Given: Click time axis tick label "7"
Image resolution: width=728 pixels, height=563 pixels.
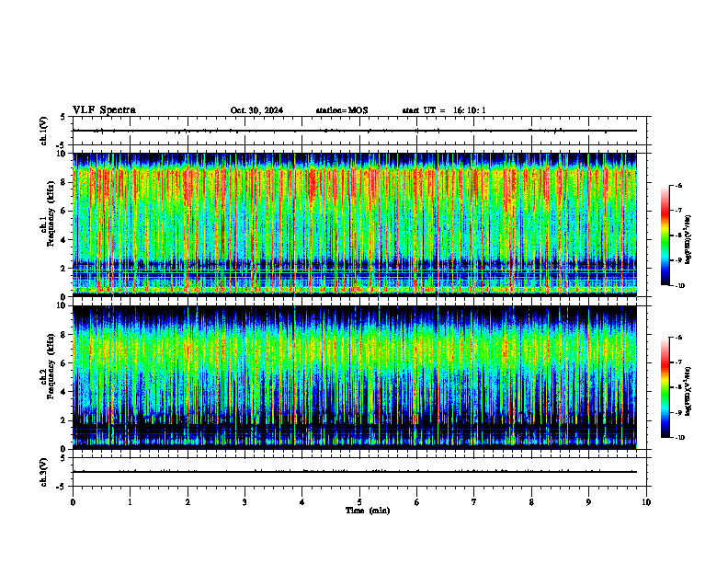Looking at the screenshot, I should click(474, 502).
